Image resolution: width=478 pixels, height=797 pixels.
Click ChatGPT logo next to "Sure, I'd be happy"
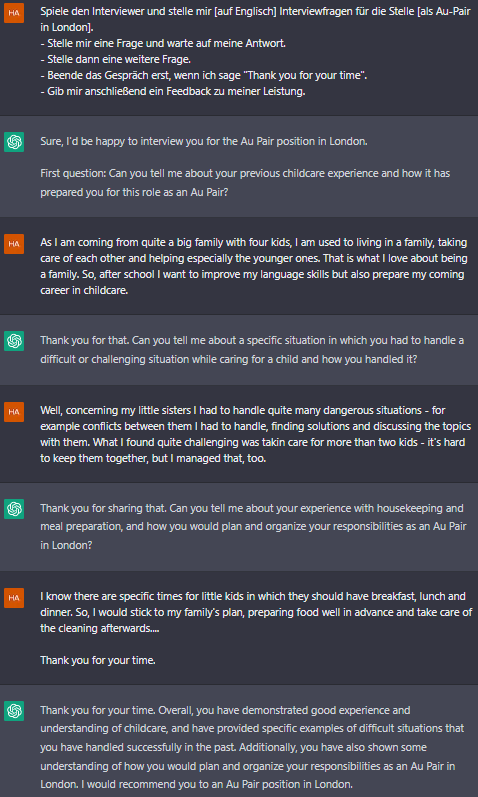point(14,142)
